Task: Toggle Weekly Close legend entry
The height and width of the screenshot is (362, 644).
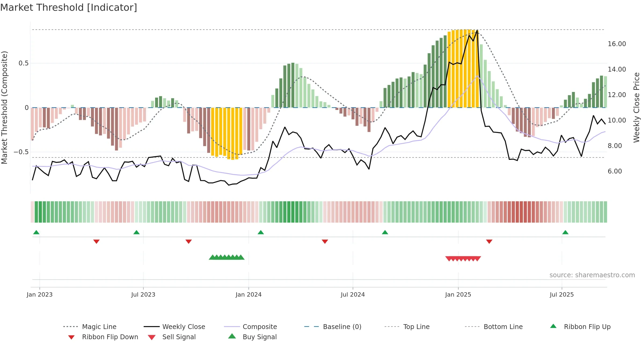Action: tap(174, 327)
